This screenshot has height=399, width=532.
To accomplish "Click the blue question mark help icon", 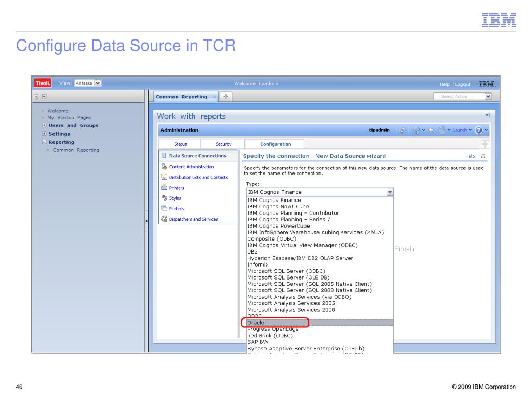I will tap(480, 130).
